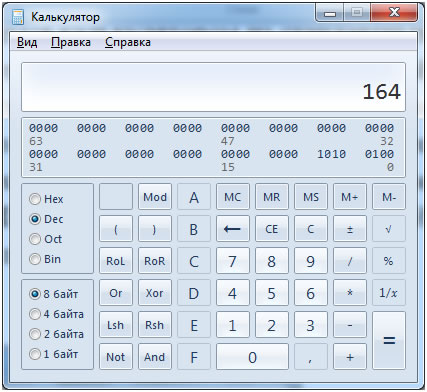This screenshot has width=427, height=392.
Task: Click the reciprocal 1/x button
Action: pos(389,293)
